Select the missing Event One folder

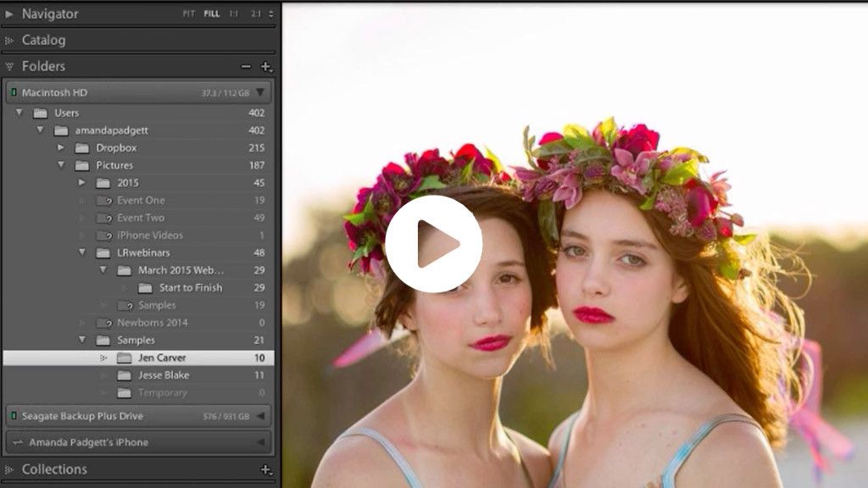click(x=138, y=200)
